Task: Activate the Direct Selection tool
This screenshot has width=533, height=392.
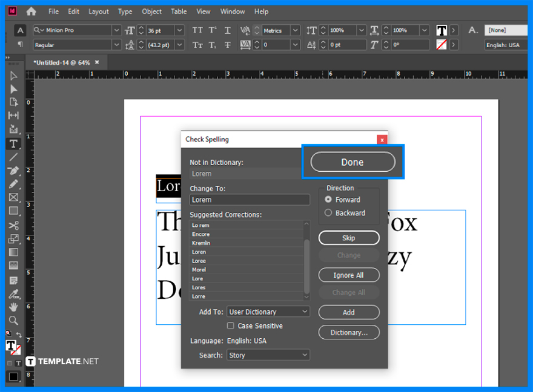Action: point(13,88)
